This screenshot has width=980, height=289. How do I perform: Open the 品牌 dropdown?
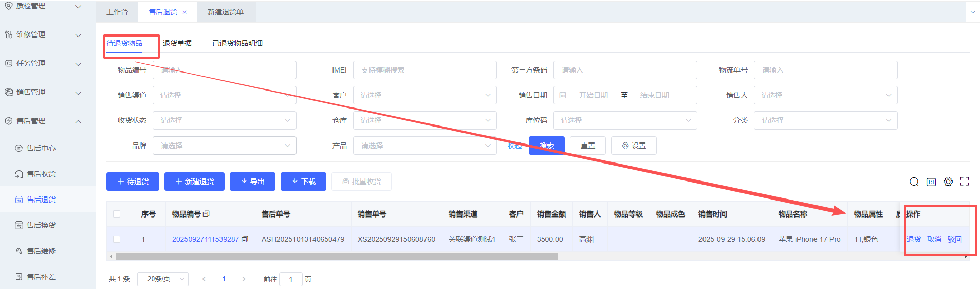(x=225, y=146)
